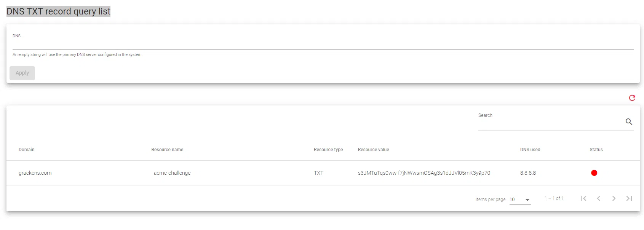Click the 8.8.8.8 DNS used value
Screen dimensions: 644x230
click(x=528, y=173)
